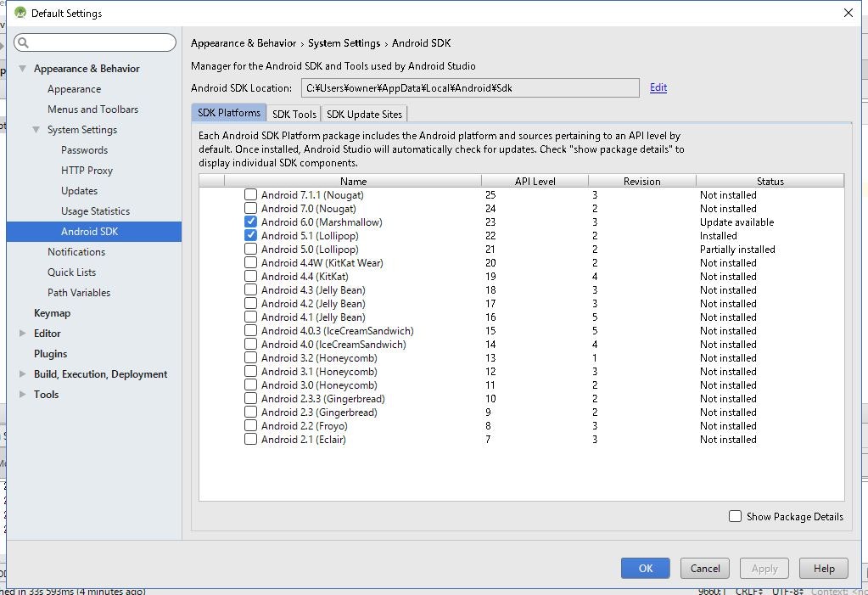Open Keymap settings
The width and height of the screenshot is (868, 595).
[52, 313]
